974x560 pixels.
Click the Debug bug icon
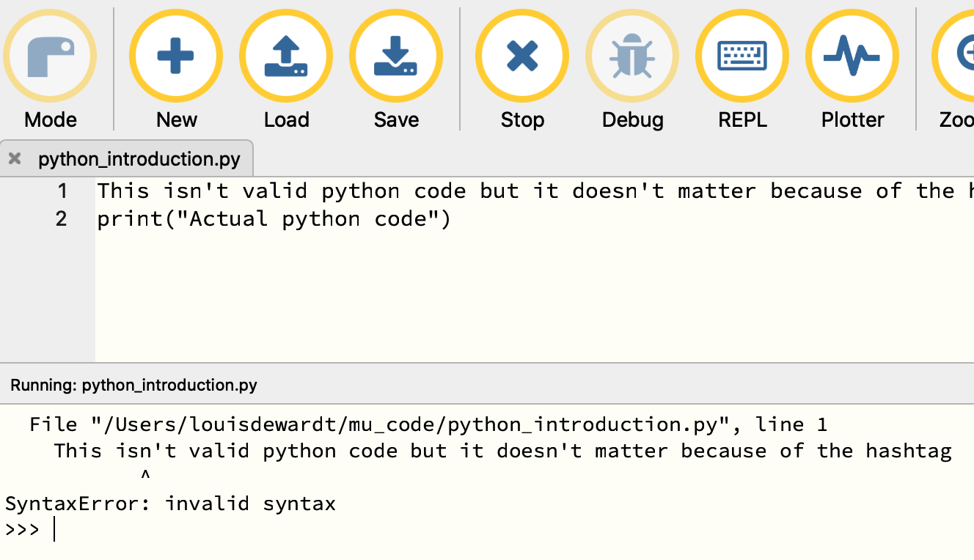pos(632,56)
